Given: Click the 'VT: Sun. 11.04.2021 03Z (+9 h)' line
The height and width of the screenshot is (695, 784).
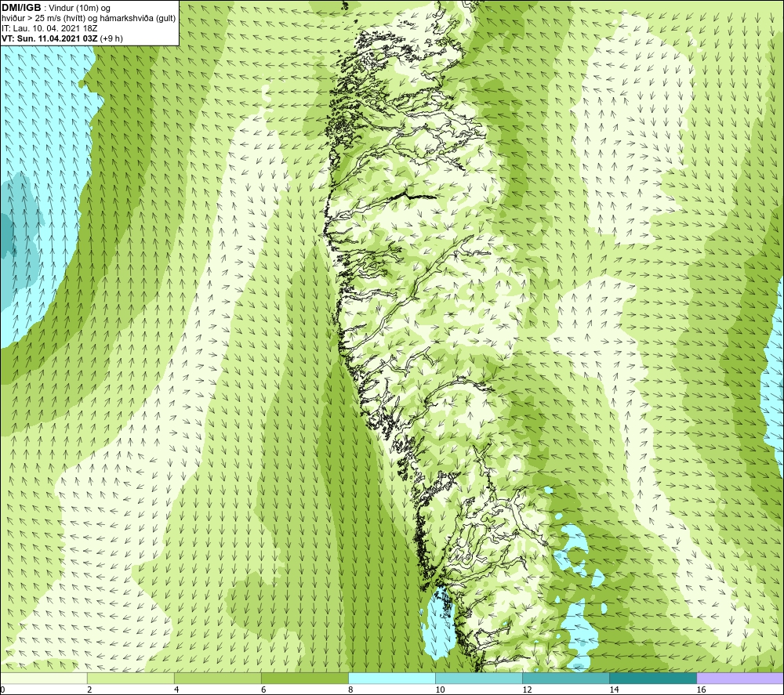Looking at the screenshot, I should (x=62, y=38).
